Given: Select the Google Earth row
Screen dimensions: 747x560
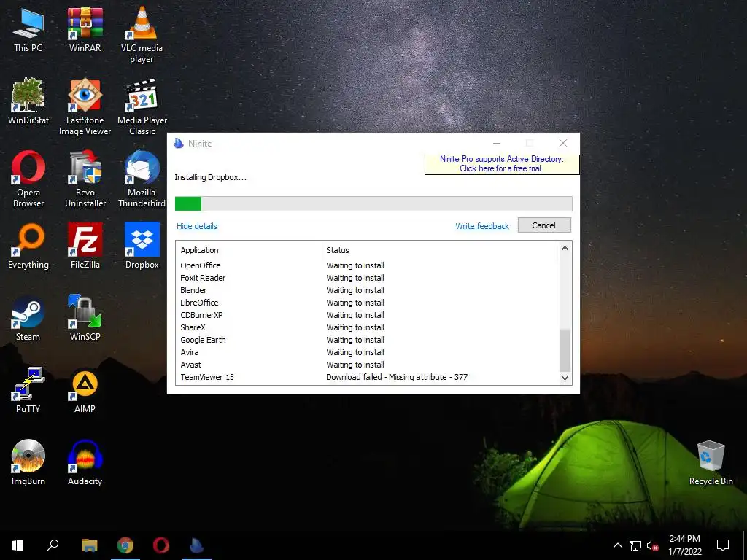Looking at the screenshot, I should 367,340.
